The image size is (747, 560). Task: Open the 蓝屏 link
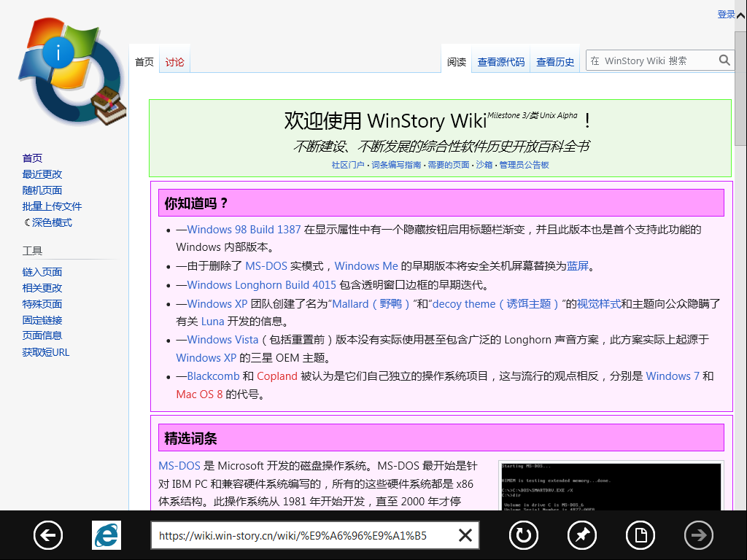pyautogui.click(x=578, y=265)
